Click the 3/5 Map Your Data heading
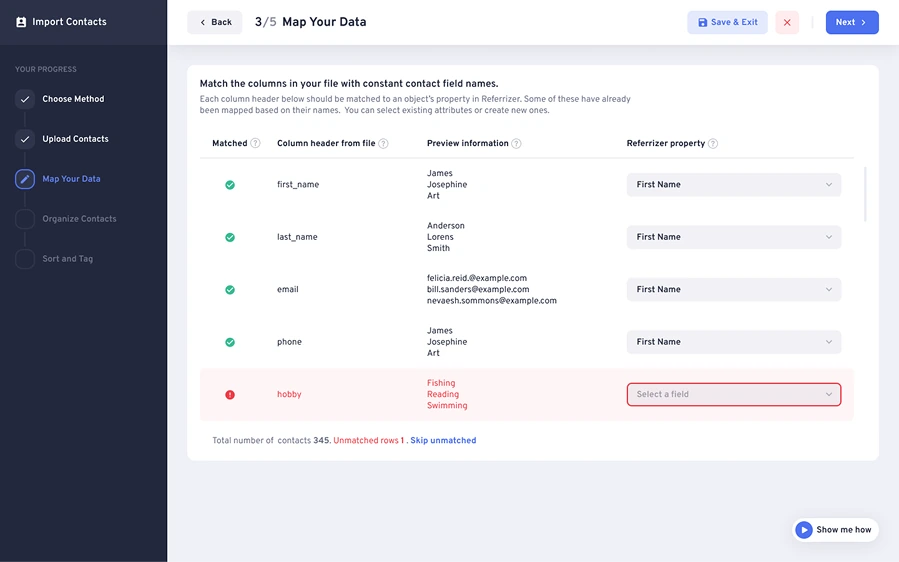 310,22
